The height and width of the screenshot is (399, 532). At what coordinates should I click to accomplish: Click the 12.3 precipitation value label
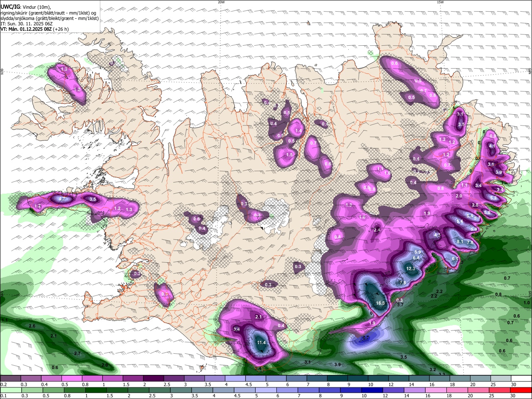point(410,268)
